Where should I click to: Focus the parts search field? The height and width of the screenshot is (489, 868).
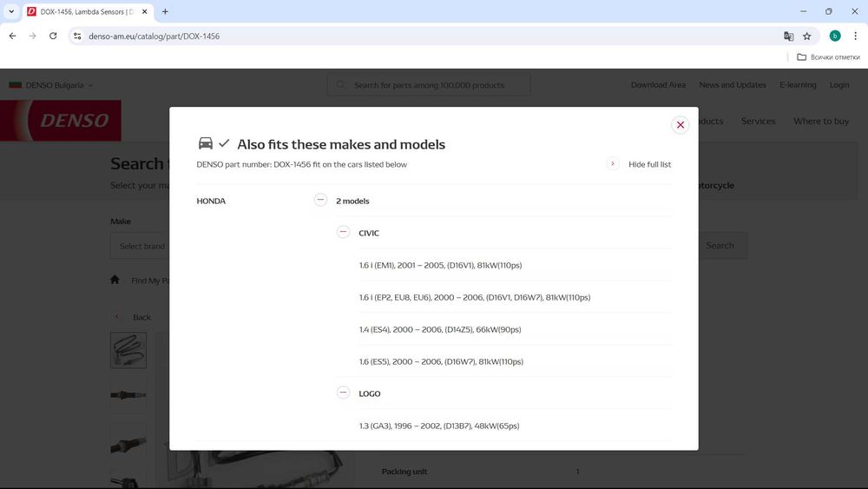coord(429,85)
